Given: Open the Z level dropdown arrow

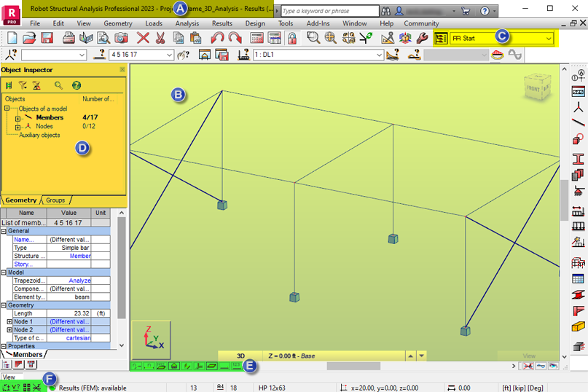Looking at the screenshot, I should [x=421, y=356].
